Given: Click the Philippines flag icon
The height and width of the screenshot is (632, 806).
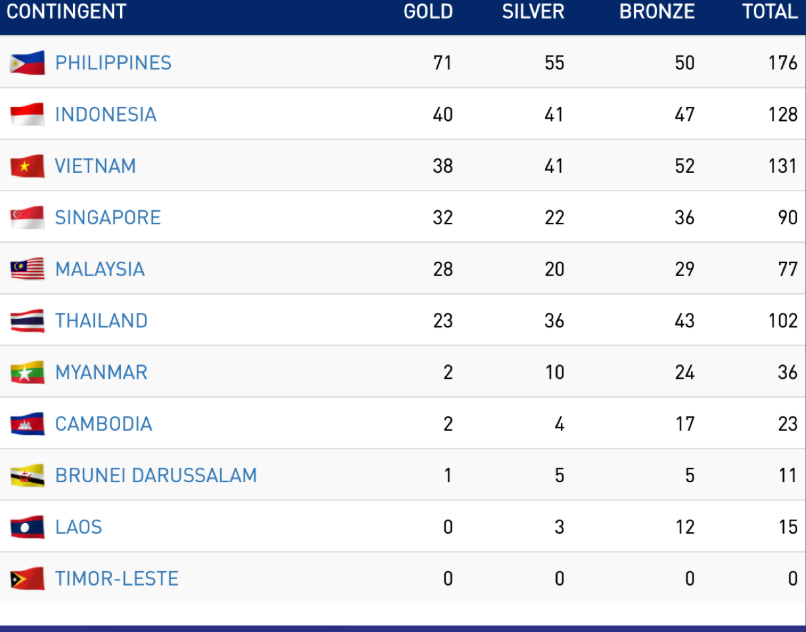Looking at the screenshot, I should [27, 63].
